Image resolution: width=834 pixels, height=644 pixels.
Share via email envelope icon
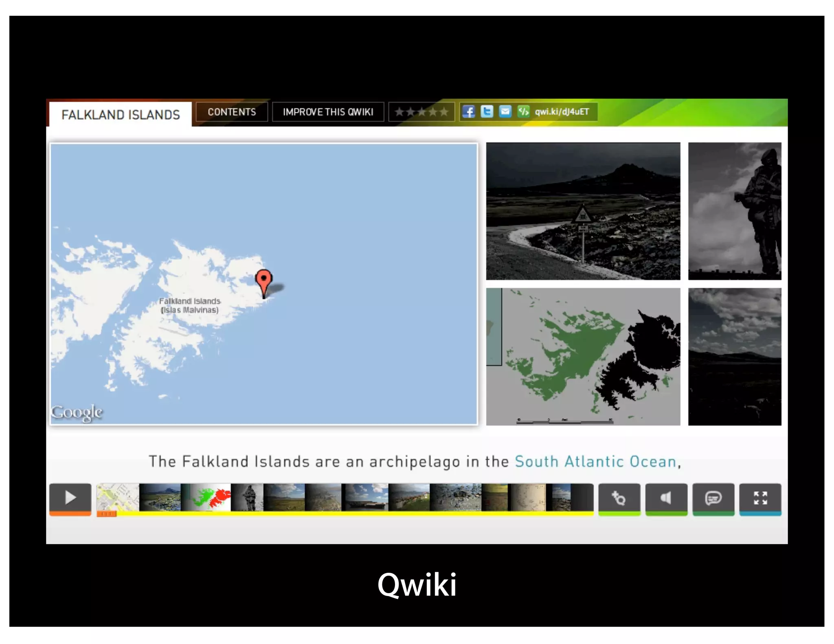[505, 112]
